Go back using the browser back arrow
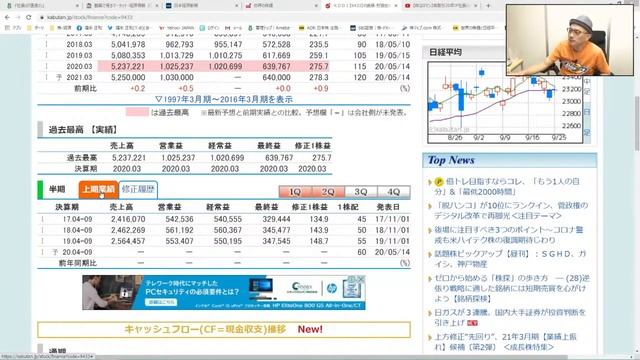The image size is (640, 360). (x=7, y=17)
